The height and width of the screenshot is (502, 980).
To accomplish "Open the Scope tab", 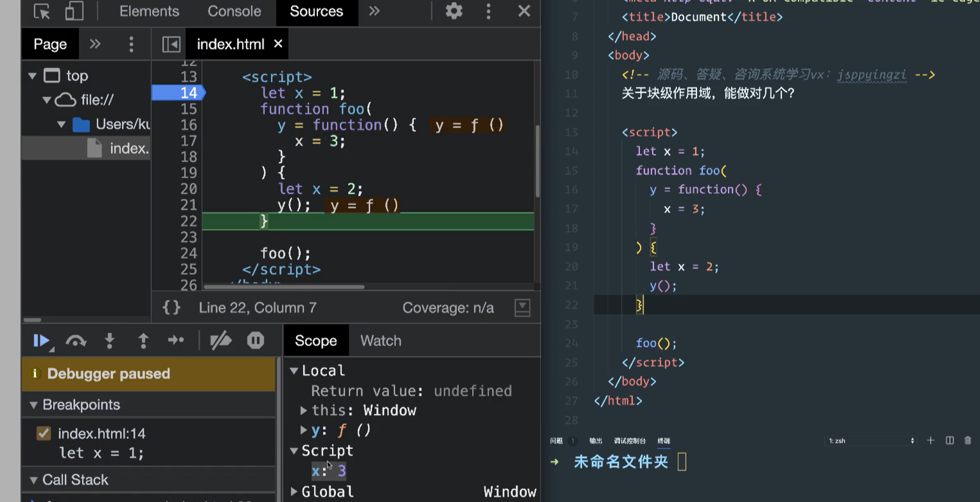I will (316, 341).
